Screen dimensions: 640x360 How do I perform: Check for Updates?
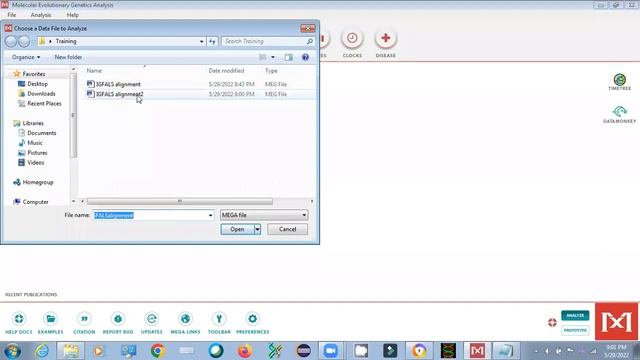click(151, 323)
